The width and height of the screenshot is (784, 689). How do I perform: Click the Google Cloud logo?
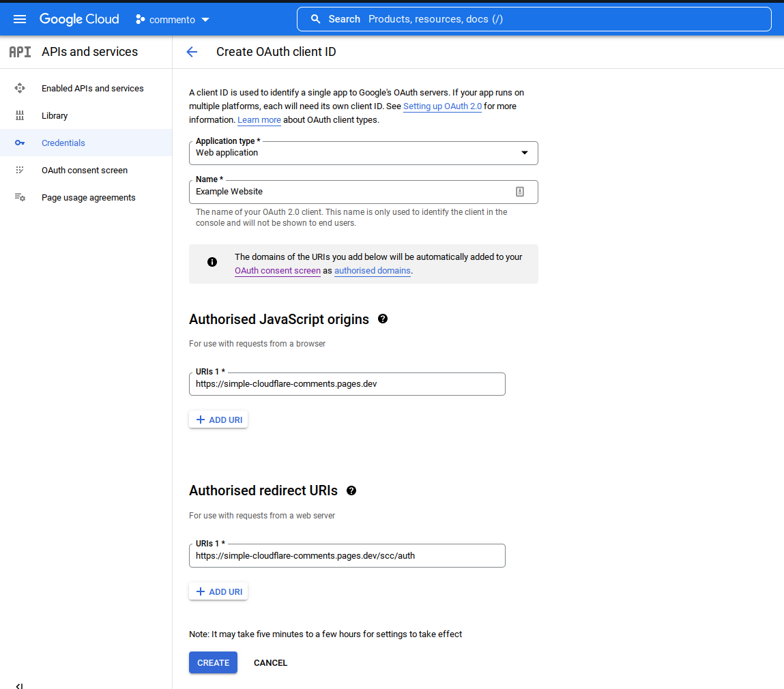click(x=78, y=18)
